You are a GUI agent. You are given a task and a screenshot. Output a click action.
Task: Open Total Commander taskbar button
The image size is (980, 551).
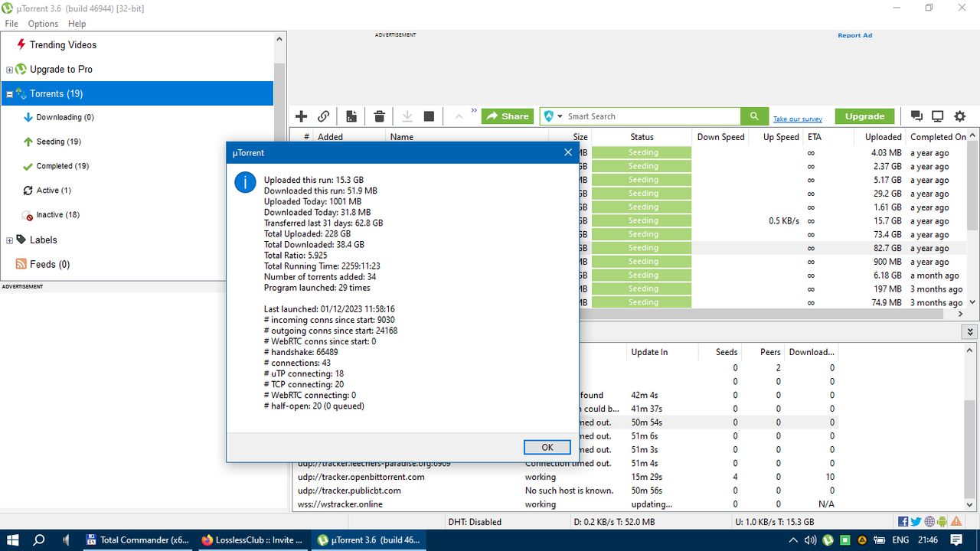click(x=138, y=540)
